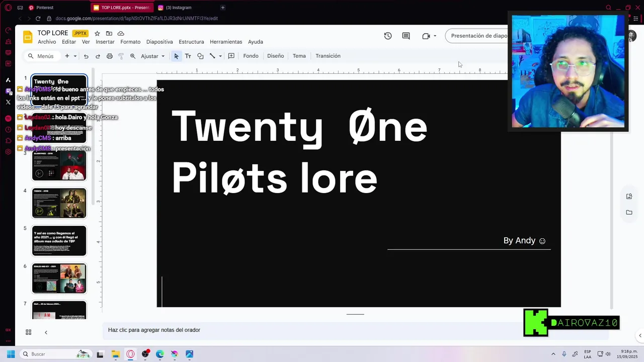Click the Twenty Øne Piløts lore title
644x362 pixels.
300,152
